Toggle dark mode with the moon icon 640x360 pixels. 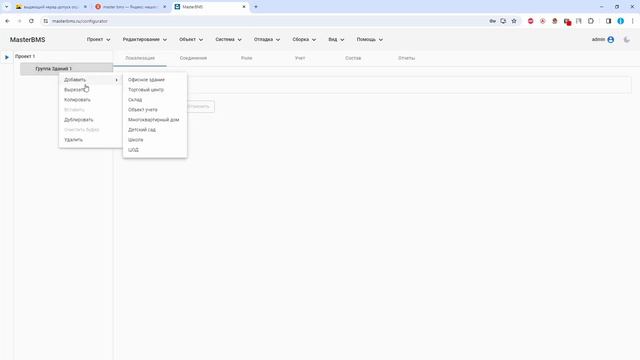627,40
